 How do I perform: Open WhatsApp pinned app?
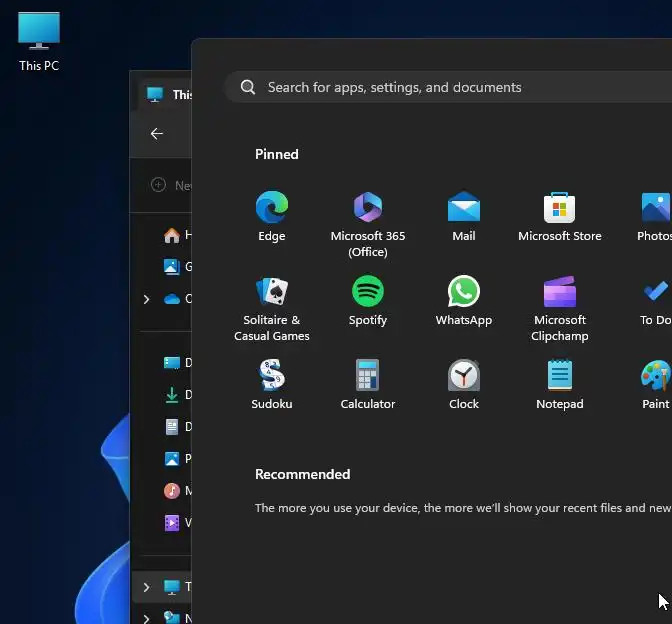464,301
